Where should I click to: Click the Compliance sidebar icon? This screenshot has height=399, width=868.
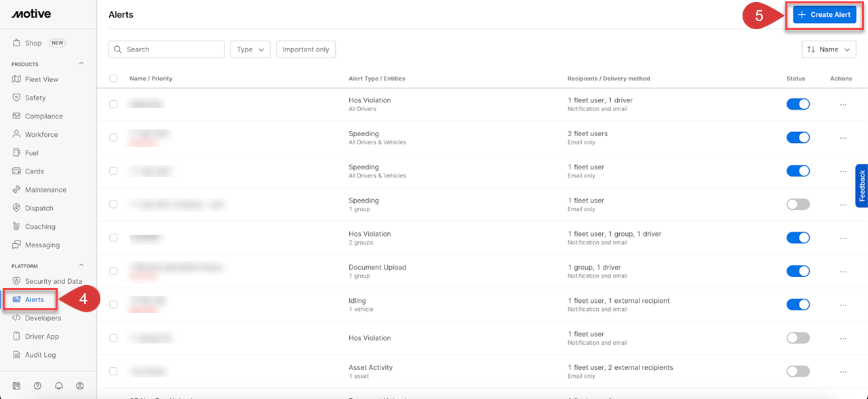tap(17, 116)
